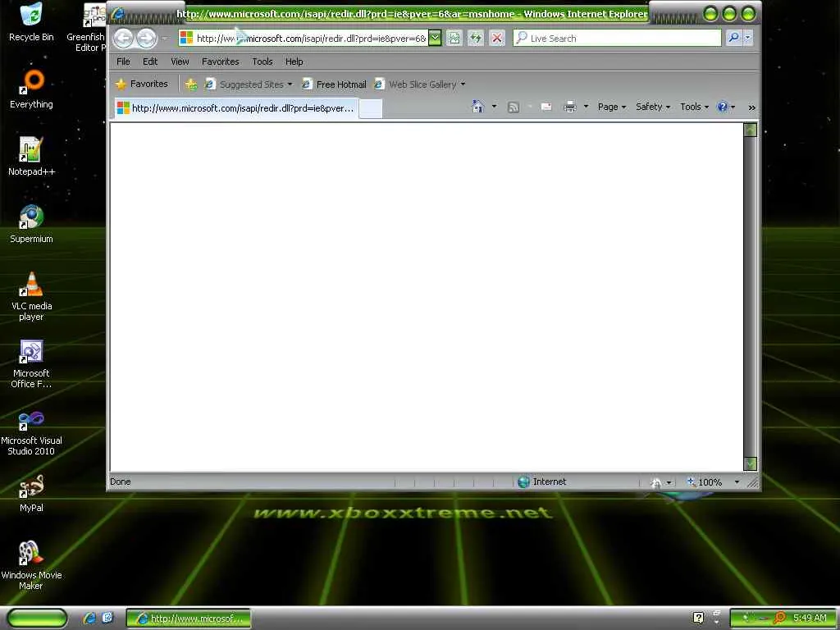
Task: Select the Recycle Bin desktop icon
Action: tap(31, 22)
